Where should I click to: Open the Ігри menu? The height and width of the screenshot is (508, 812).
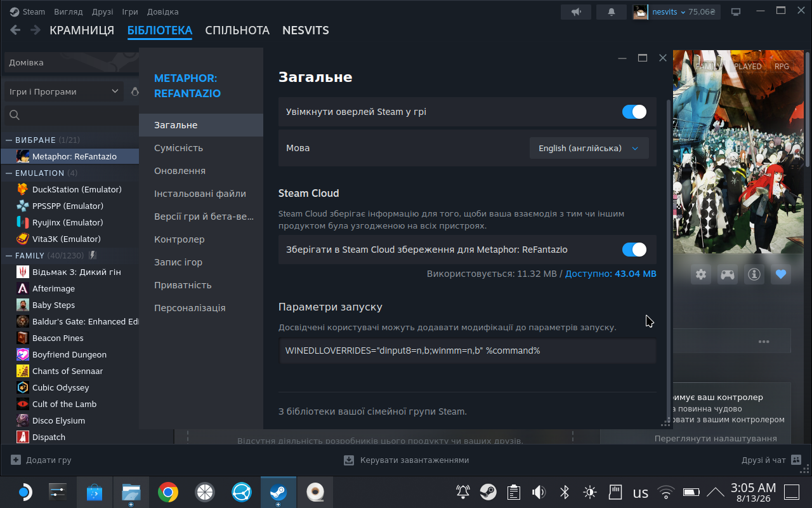[x=130, y=12]
